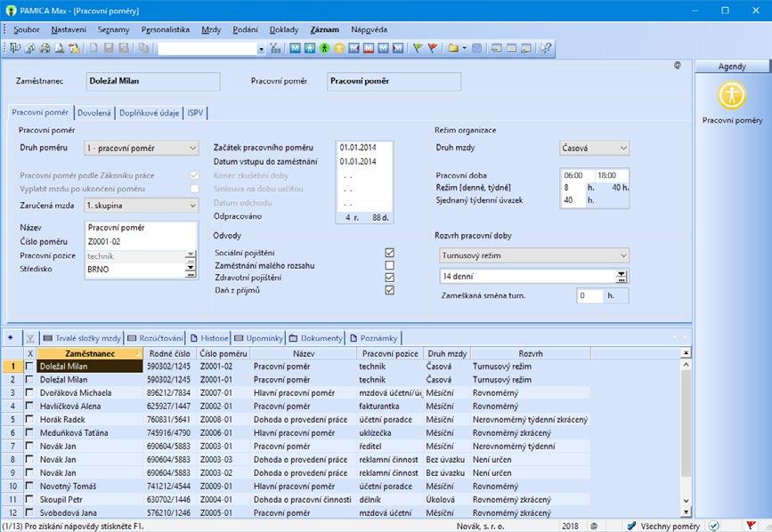
Task: Open the Pracovní poměry agenda icon
Action: [x=732, y=95]
